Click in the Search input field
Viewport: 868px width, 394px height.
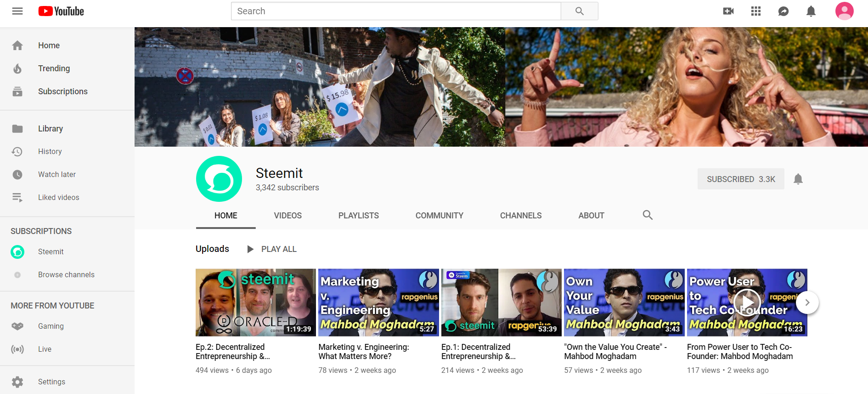(396, 11)
